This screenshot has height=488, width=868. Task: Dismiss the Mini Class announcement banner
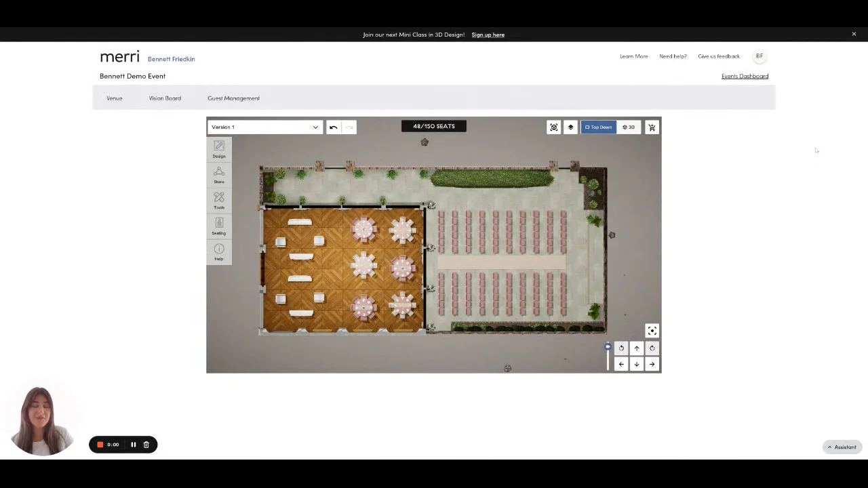854,34
